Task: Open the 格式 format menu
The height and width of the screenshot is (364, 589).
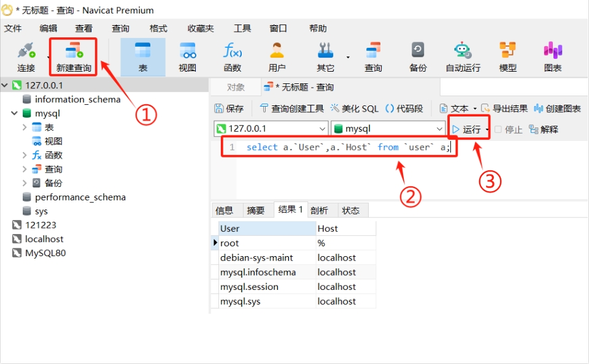Action: 158,28
